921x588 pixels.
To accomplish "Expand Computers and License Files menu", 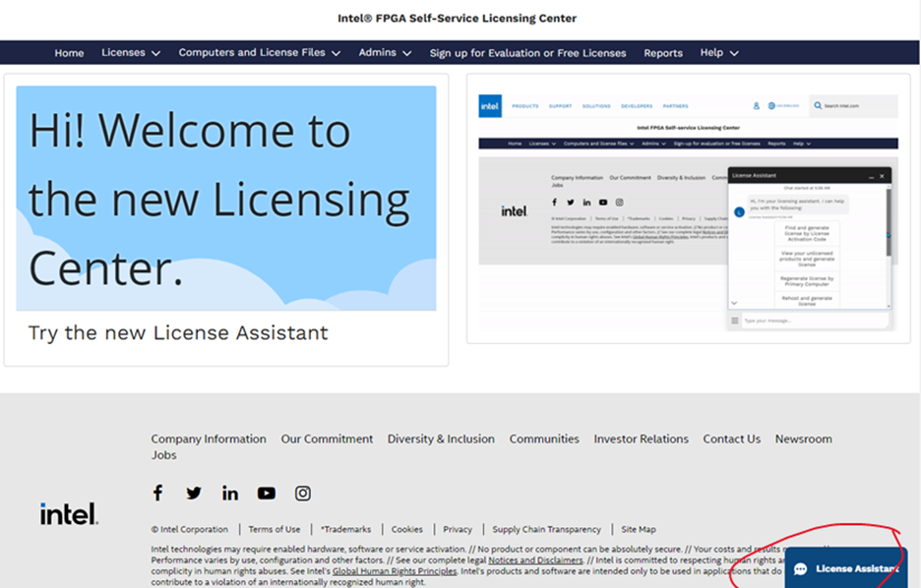I will tap(260, 53).
